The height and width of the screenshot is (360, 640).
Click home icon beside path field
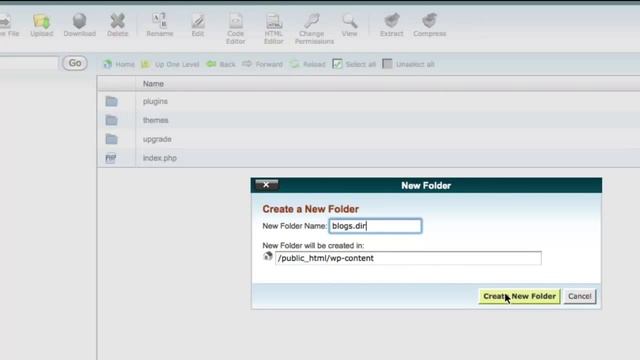tap(268, 256)
